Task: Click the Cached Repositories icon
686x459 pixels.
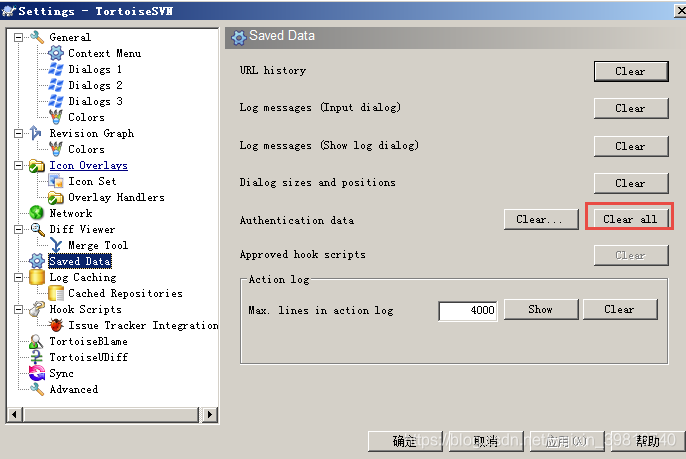Action: pos(56,293)
